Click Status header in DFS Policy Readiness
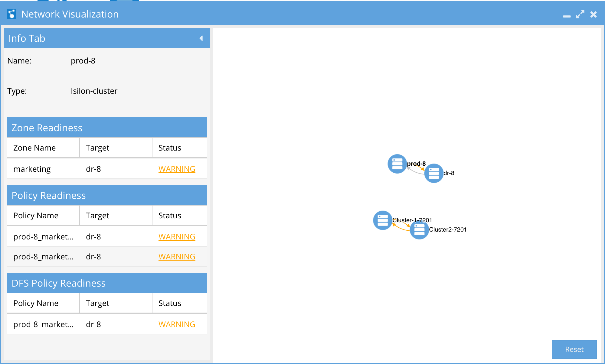The image size is (605, 364). coord(180,303)
